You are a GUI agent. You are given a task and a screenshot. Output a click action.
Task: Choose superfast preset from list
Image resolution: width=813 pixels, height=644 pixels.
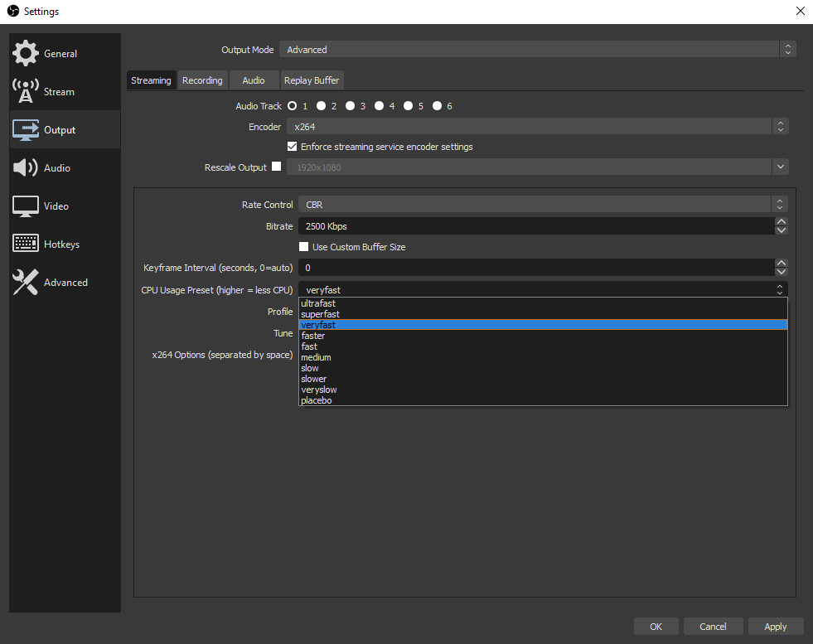[543, 314]
